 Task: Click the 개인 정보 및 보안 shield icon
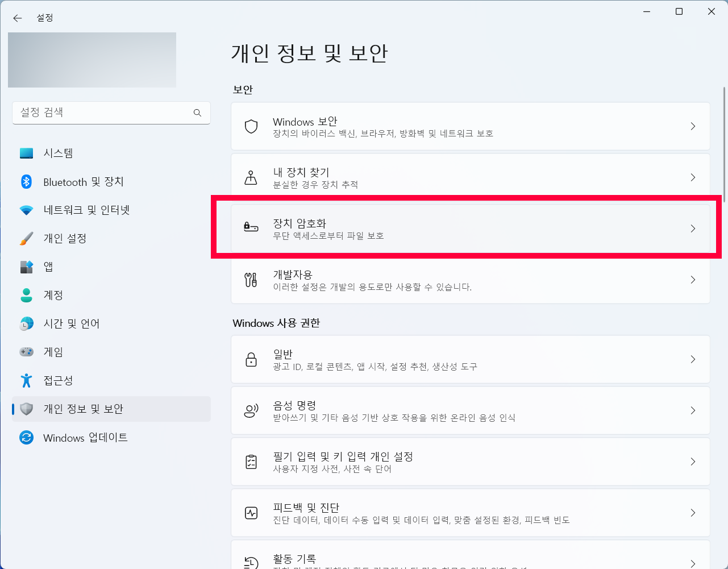pos(26,409)
